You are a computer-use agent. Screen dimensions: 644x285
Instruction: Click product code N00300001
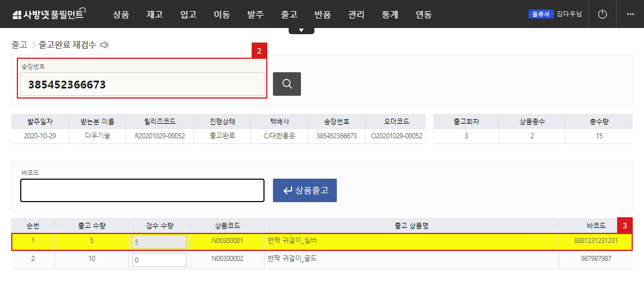point(228,241)
